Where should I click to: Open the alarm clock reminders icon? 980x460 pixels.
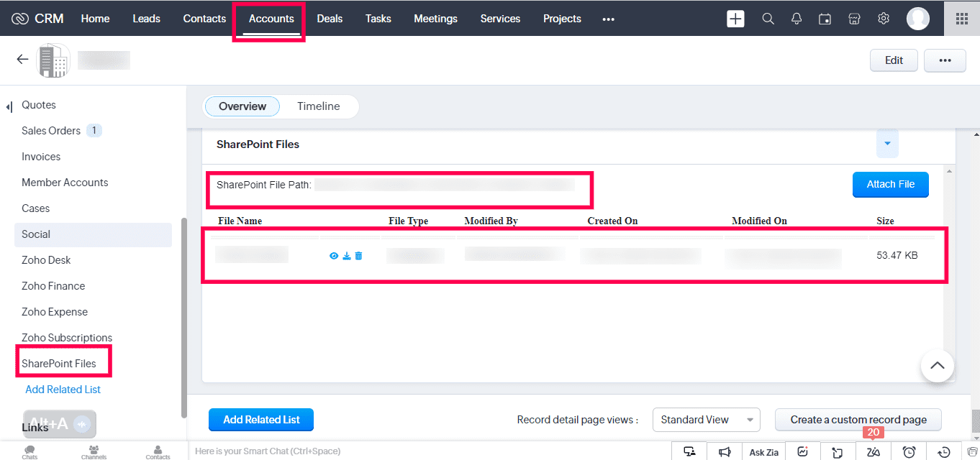pos(909,451)
